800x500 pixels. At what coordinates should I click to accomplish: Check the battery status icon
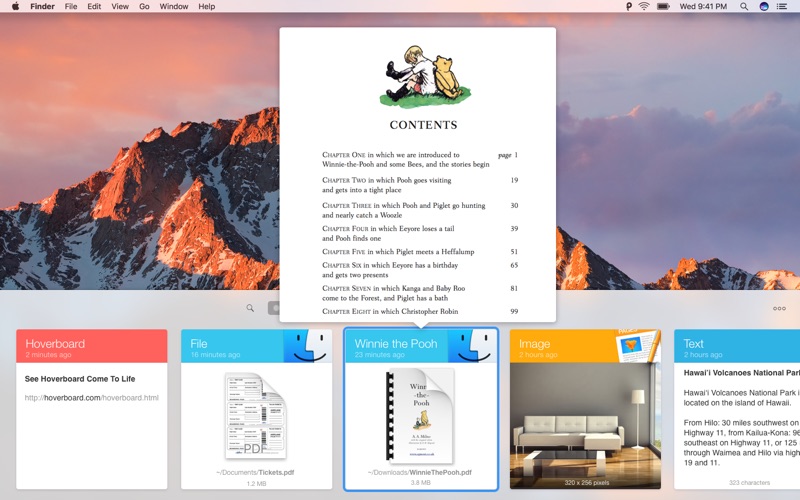663,7
